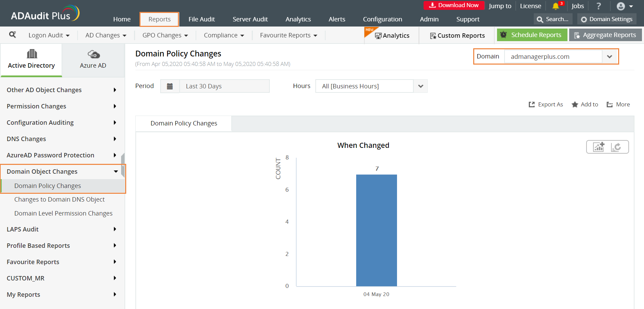Open Domain Level Permission Changes

pos(63,213)
